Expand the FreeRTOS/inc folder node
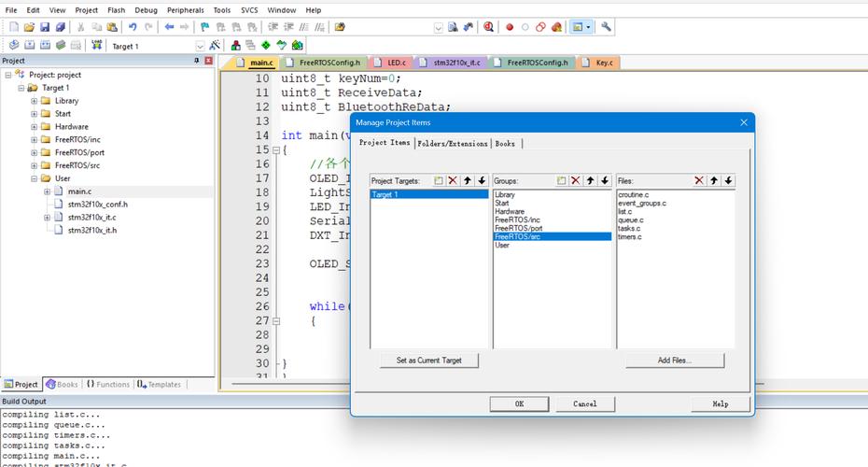Image resolution: width=868 pixels, height=467 pixels. point(34,139)
